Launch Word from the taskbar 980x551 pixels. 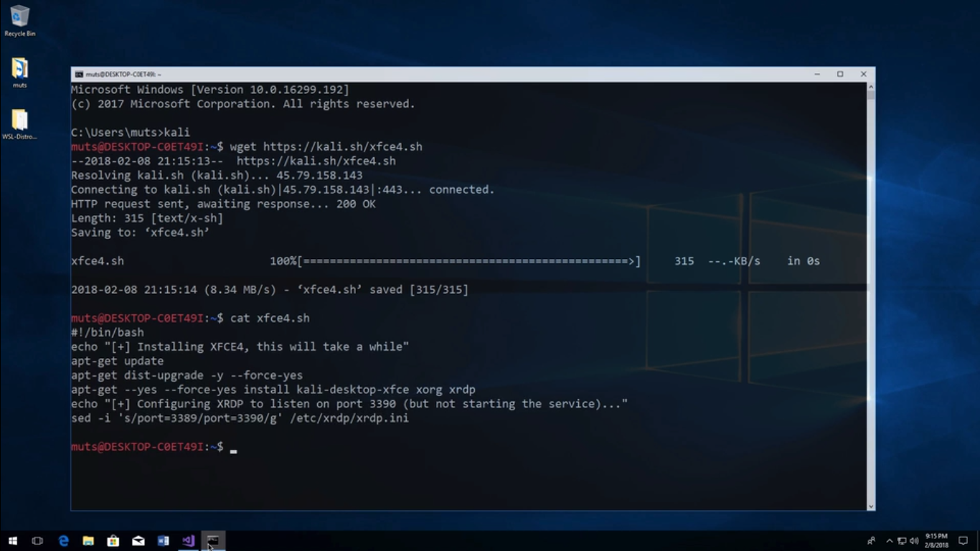163,541
